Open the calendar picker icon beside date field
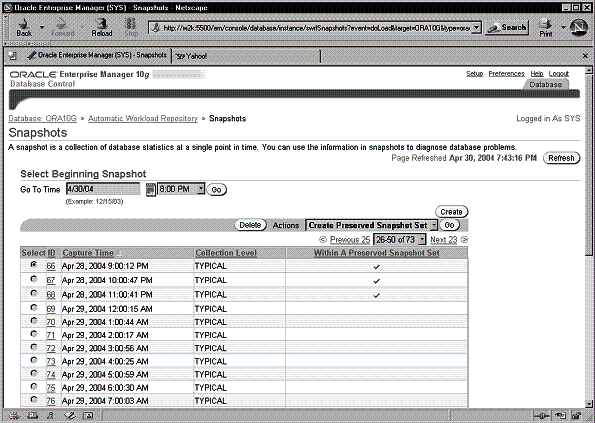 point(150,189)
